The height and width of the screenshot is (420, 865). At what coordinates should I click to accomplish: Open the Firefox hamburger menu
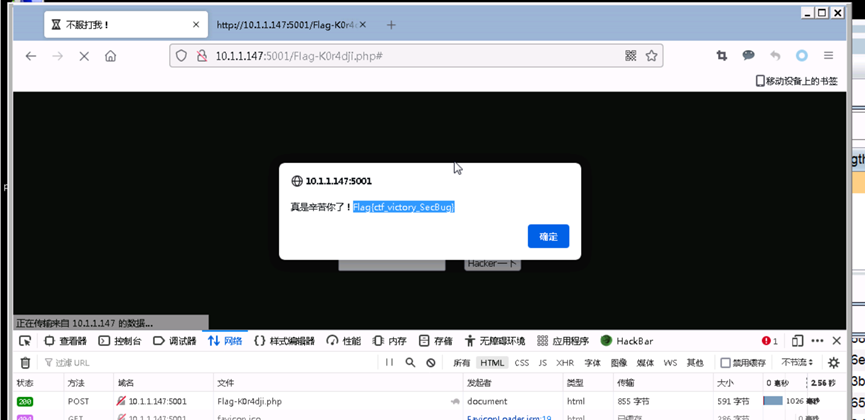tap(828, 55)
